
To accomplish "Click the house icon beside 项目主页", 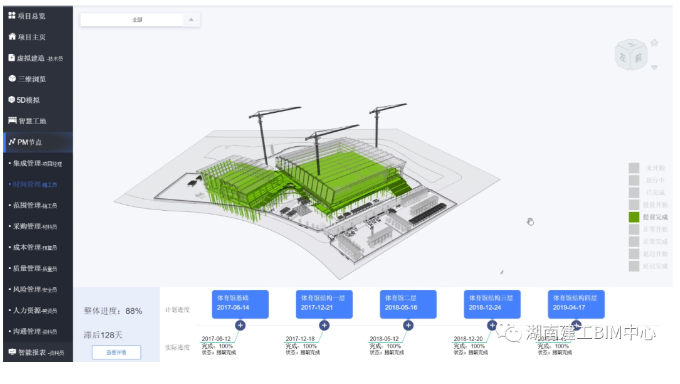I will click(x=12, y=36).
